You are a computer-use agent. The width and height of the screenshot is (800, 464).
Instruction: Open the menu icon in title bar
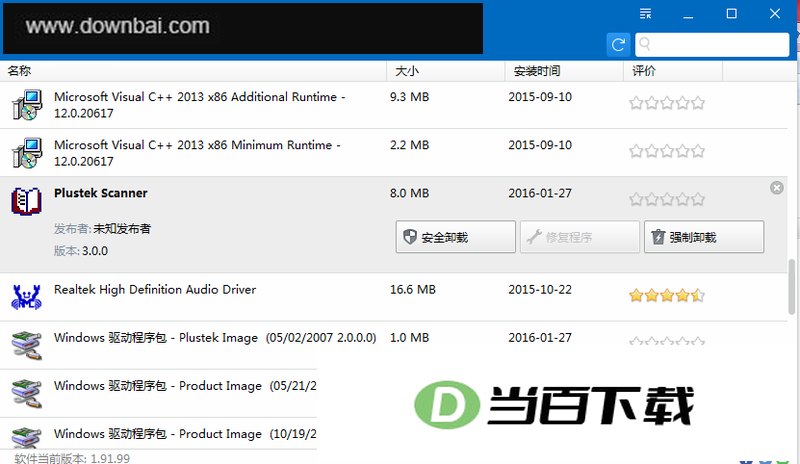point(645,14)
